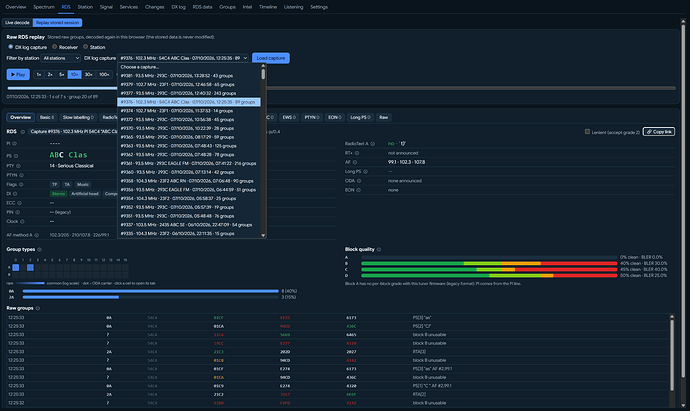The height and width of the screenshot is (411, 690).
Task: Choose capture #9377 93.5 MHz 243 groups
Action: click(189, 93)
